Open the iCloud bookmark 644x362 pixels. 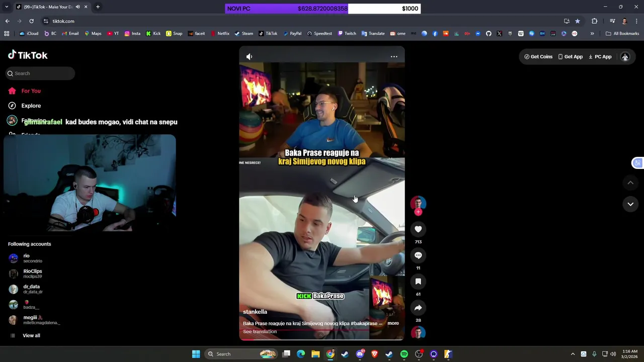(x=29, y=34)
